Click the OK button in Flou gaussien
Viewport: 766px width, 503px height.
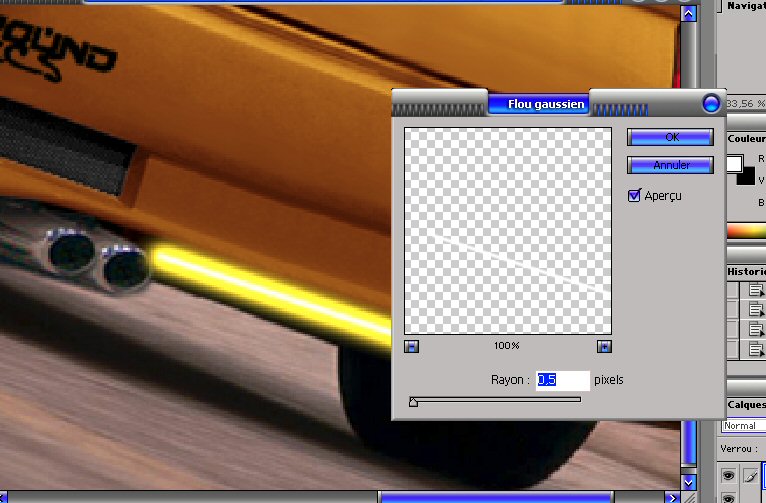coord(670,137)
